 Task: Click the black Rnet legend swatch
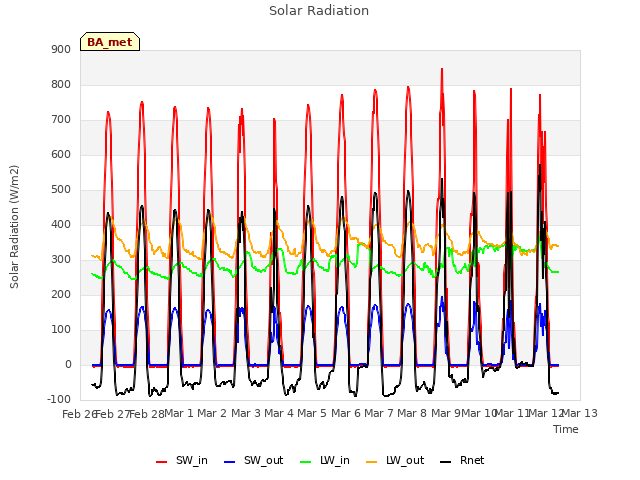pyautogui.click(x=446, y=462)
